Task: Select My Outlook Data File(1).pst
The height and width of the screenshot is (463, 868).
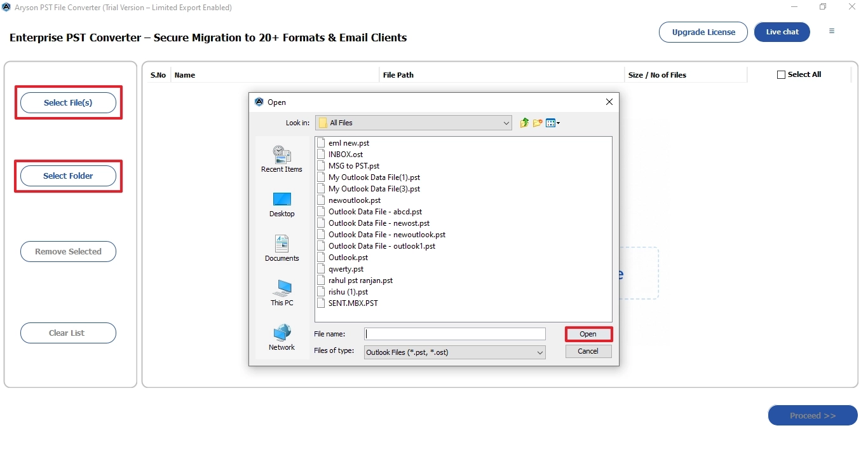Action: [x=374, y=177]
